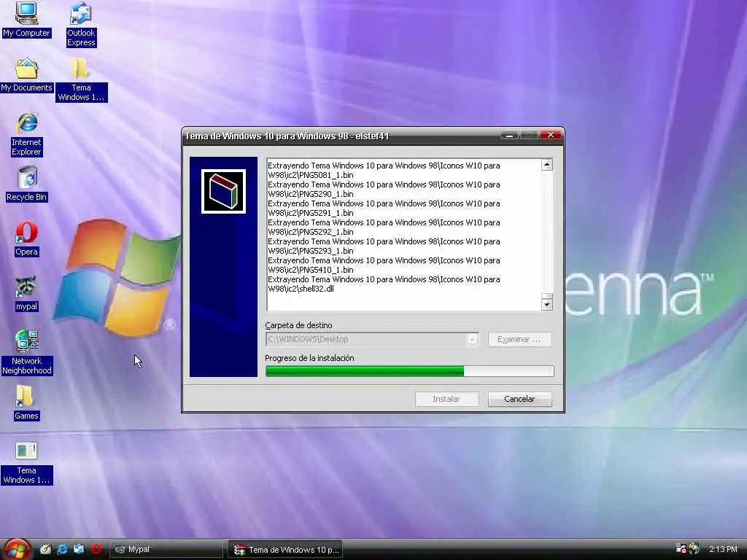Image resolution: width=747 pixels, height=560 pixels.
Task: Select the Outlook Express desktop icon
Action: tap(81, 24)
